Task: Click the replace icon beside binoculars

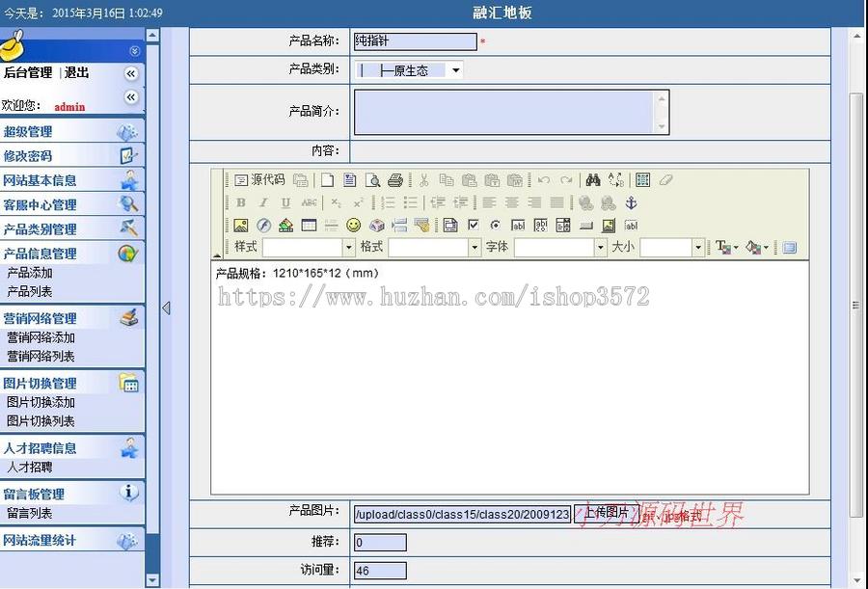Action: (616, 180)
